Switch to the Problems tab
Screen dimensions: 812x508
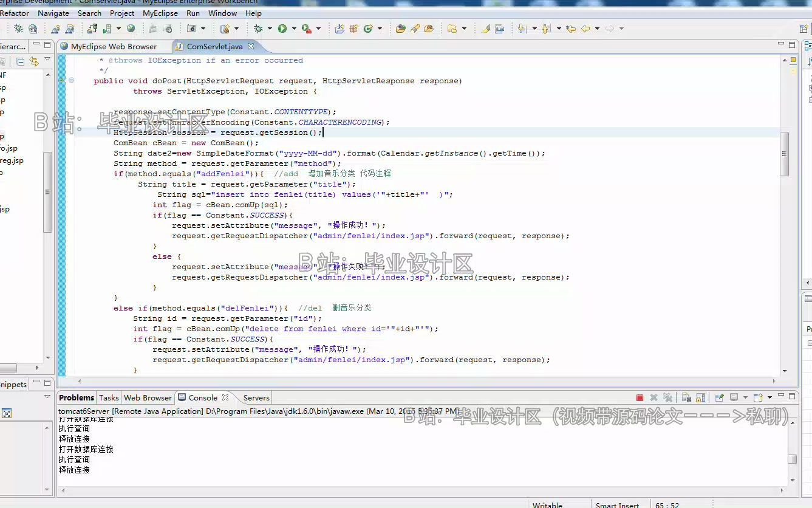point(77,397)
